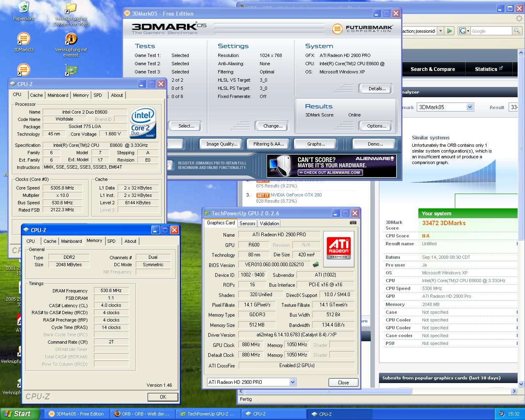The image size is (525, 420).
Task: Click the BIOS save icon in GPU-Z
Action: point(316,265)
